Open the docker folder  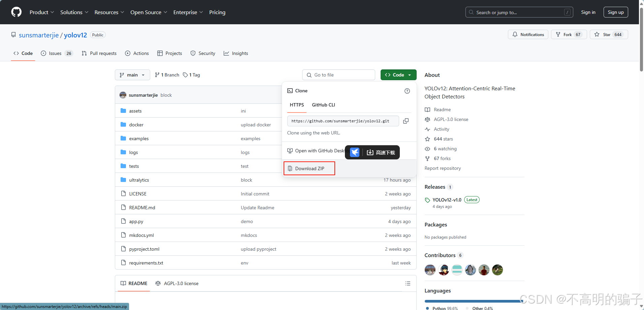tap(136, 125)
